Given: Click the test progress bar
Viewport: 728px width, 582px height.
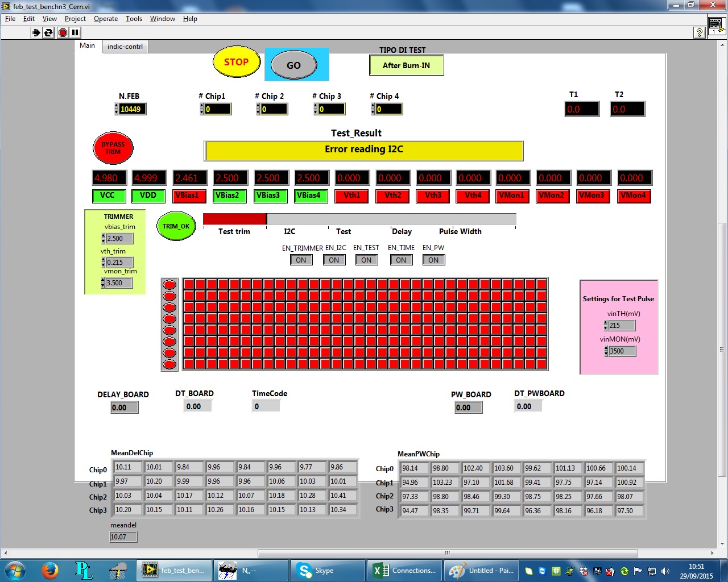Looking at the screenshot, I should [x=359, y=219].
